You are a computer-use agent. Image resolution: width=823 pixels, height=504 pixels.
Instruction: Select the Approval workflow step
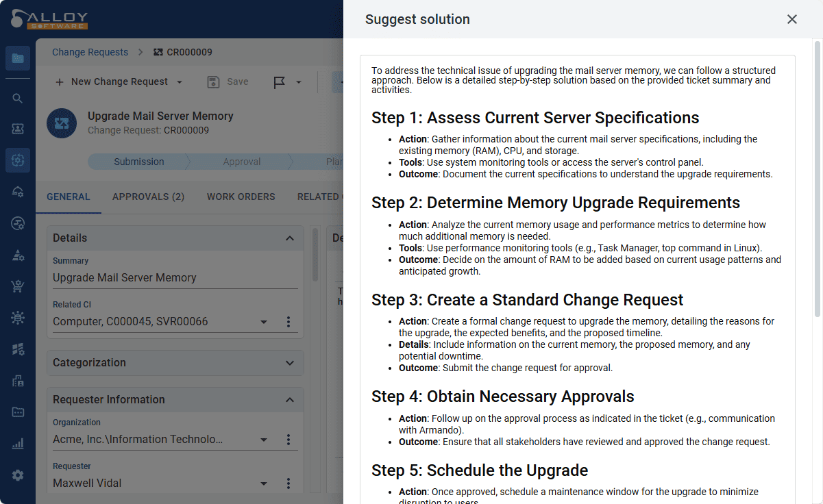(x=242, y=162)
